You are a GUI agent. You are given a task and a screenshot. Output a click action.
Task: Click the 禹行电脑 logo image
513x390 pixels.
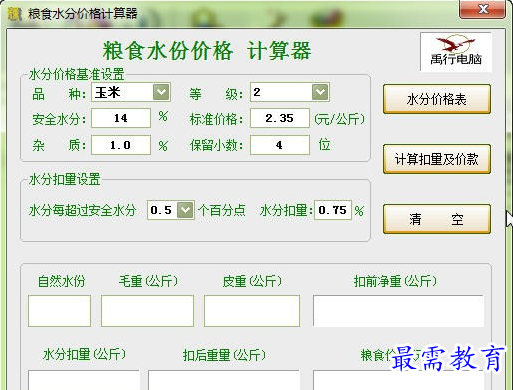(x=456, y=52)
